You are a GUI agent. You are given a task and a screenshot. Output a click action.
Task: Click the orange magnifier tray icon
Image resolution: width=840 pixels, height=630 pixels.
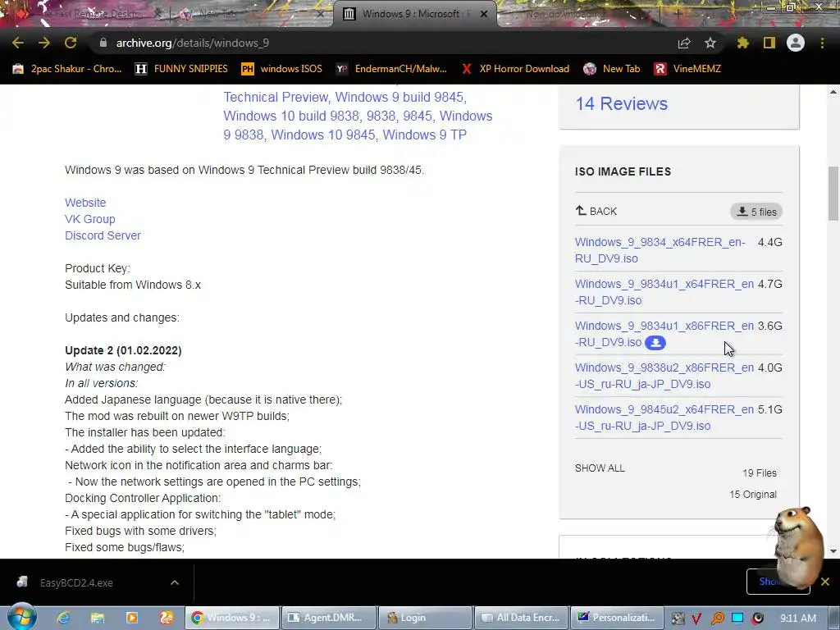coord(717,619)
